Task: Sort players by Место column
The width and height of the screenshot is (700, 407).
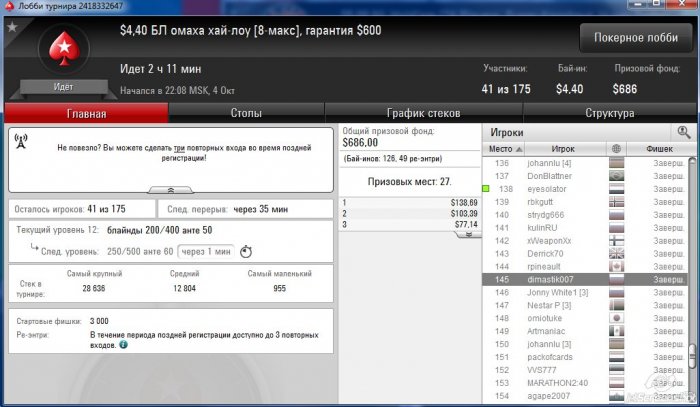Action: coord(503,149)
